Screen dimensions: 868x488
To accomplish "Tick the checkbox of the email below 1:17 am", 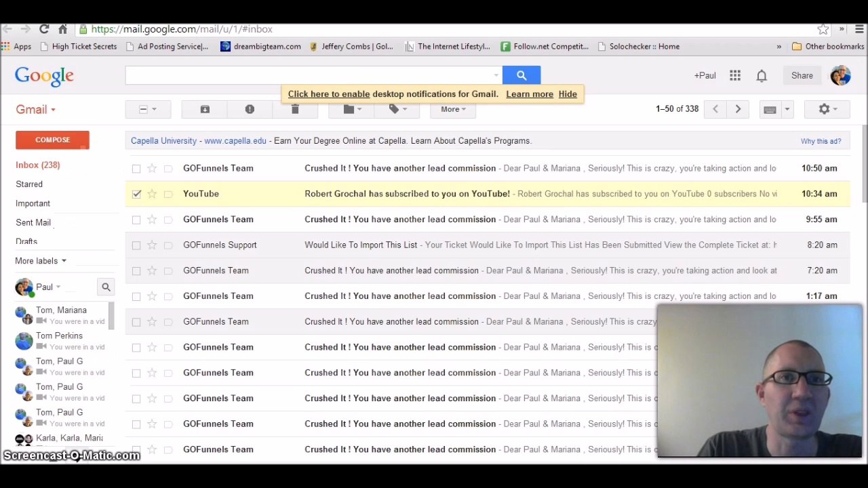I will [136, 322].
